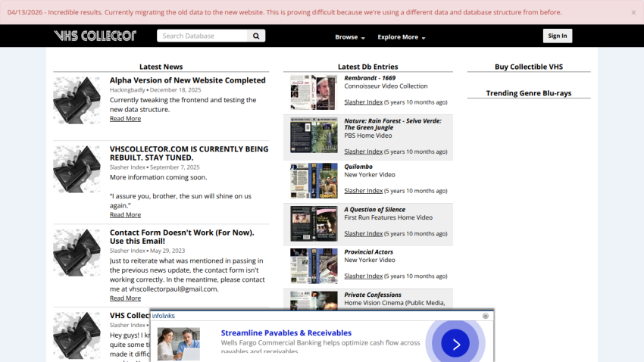Click Slasher Index link under Rembrandt entry
Screen dimensions: 644x362
364,102
